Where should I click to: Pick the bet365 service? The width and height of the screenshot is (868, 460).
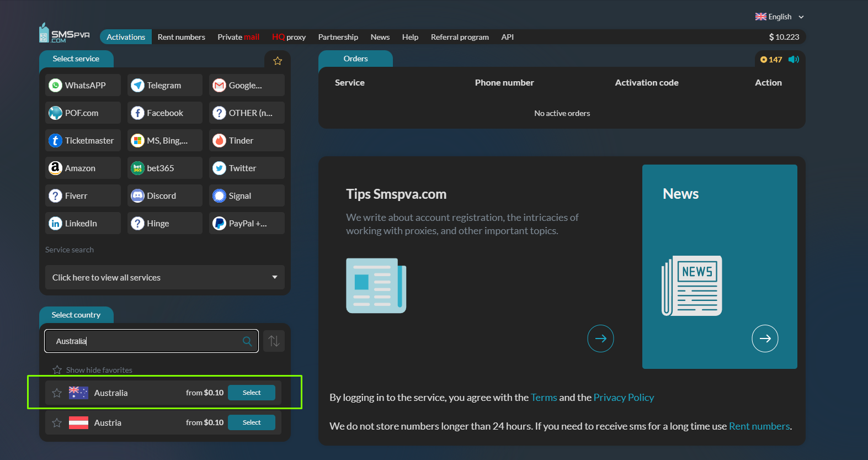click(165, 168)
